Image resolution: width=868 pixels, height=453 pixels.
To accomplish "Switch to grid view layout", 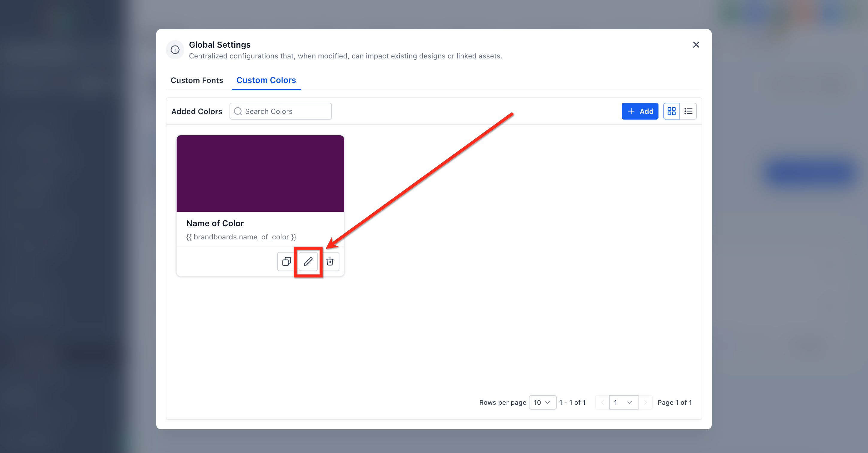I will click(672, 111).
